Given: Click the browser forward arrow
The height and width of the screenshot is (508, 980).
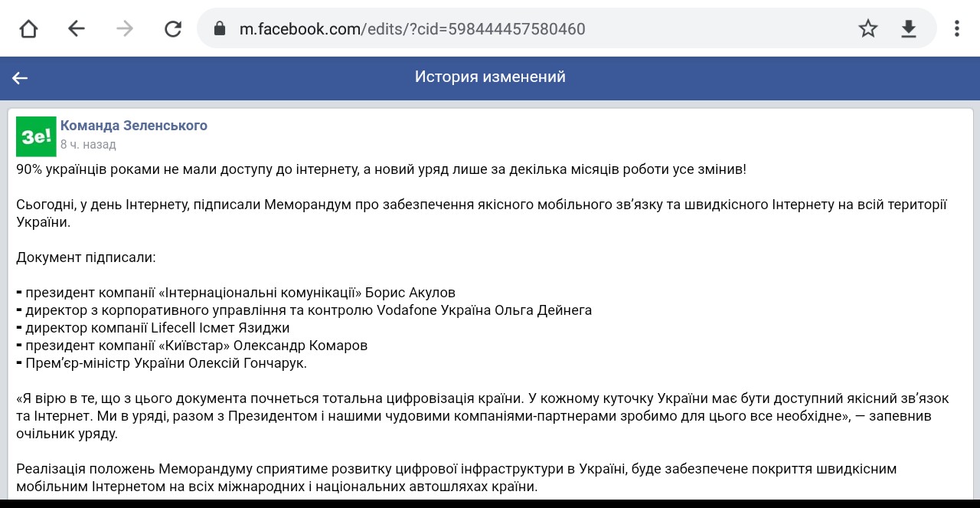Looking at the screenshot, I should 124,29.
